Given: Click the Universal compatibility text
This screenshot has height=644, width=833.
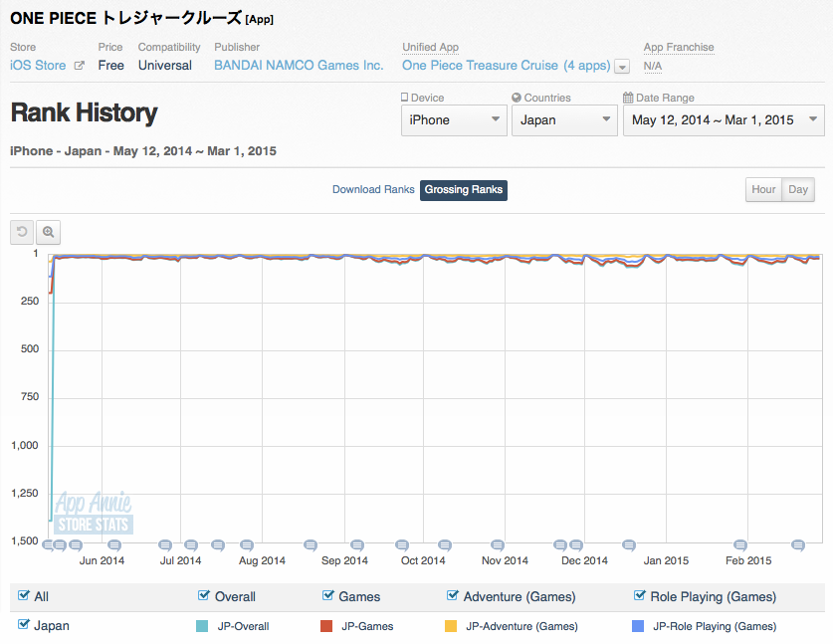Looking at the screenshot, I should [x=164, y=66].
